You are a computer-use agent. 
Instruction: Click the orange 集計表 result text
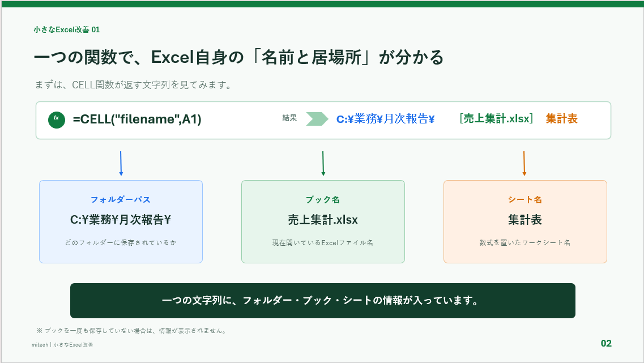561,118
